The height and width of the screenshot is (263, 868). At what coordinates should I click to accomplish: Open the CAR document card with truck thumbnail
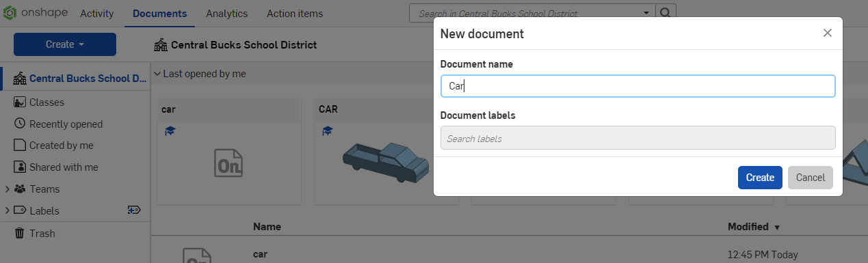coord(386,151)
